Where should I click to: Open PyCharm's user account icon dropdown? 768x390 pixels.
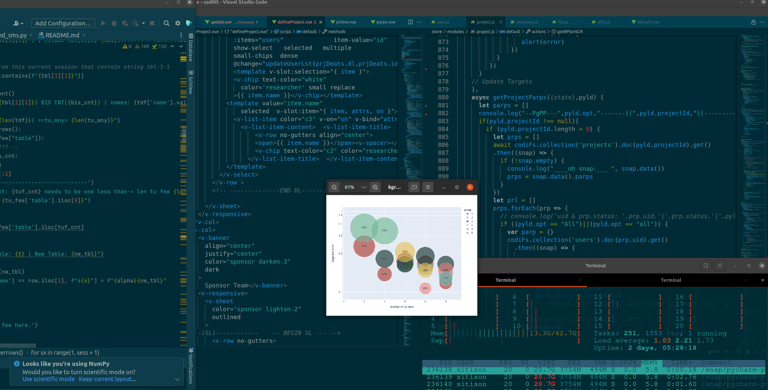[x=18, y=23]
